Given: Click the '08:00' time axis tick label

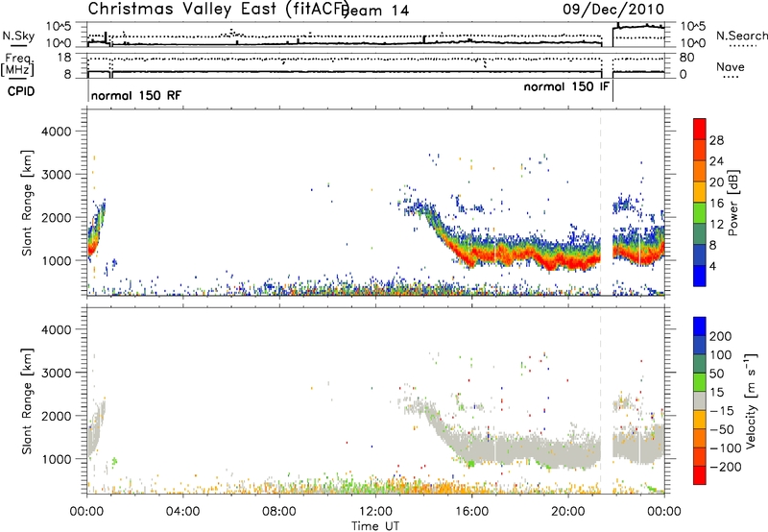Looking at the screenshot, I should 279,512.
